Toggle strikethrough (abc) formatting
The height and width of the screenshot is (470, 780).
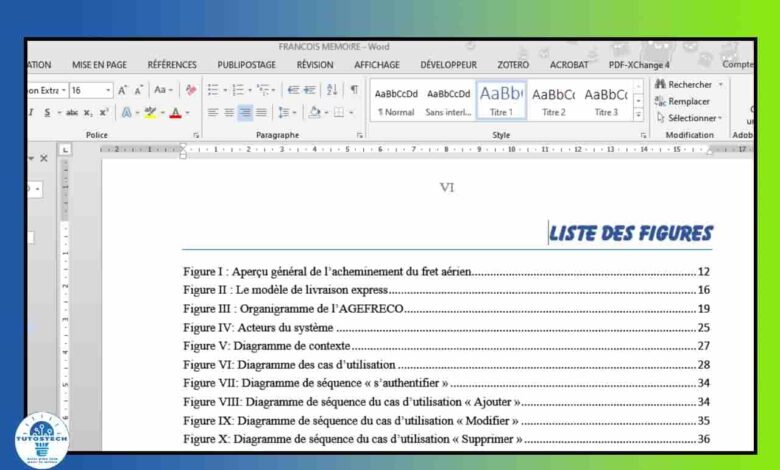[72, 113]
